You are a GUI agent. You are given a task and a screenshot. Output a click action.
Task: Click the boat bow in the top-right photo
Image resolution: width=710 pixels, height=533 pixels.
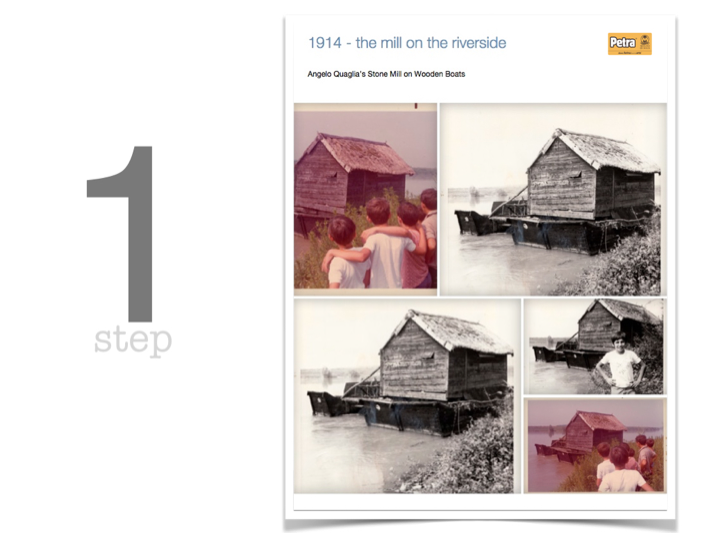pos(473,222)
